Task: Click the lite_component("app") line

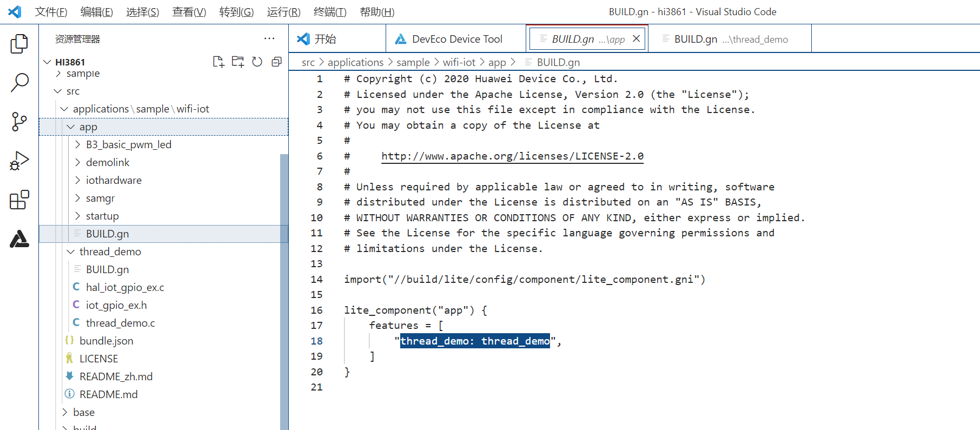Action: pos(415,310)
